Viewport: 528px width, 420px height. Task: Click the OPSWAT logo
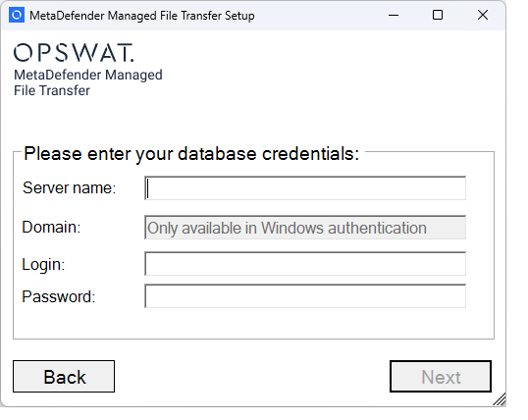[x=74, y=53]
